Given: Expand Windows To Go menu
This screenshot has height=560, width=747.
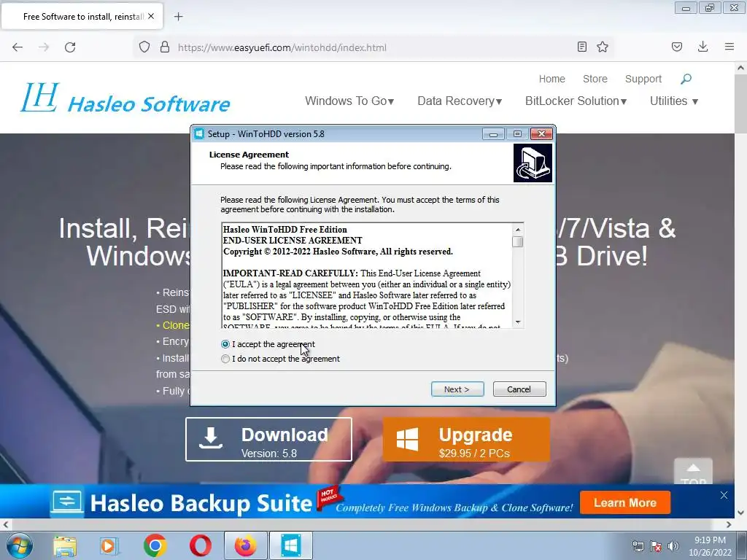Looking at the screenshot, I should [x=349, y=101].
